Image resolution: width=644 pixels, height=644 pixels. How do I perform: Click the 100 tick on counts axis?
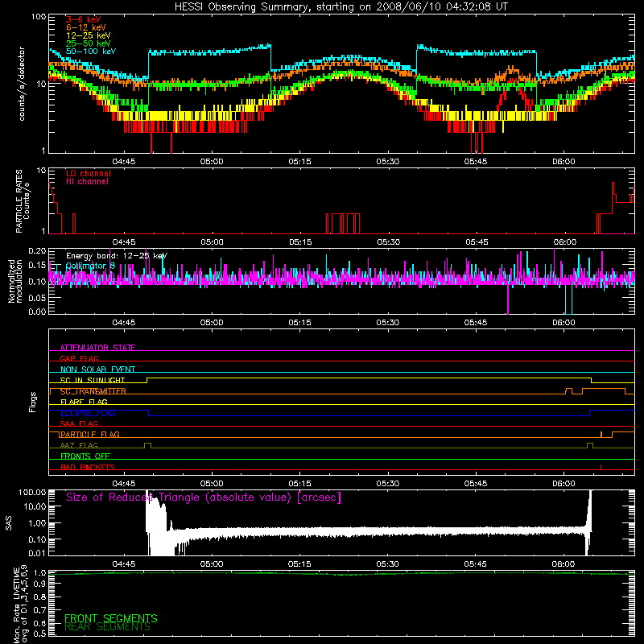[x=38, y=17]
